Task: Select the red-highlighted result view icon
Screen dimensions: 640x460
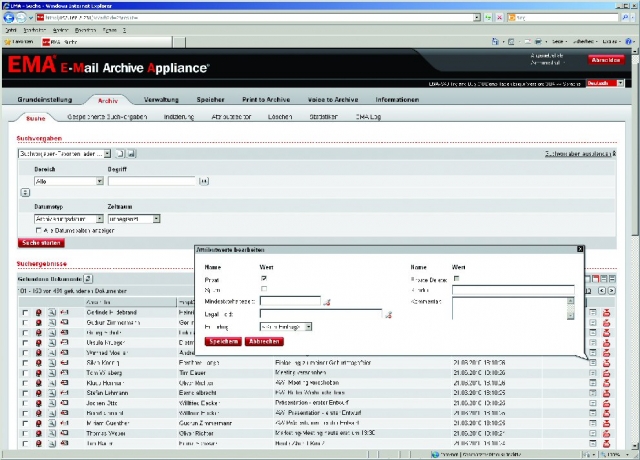Action: coord(596,279)
